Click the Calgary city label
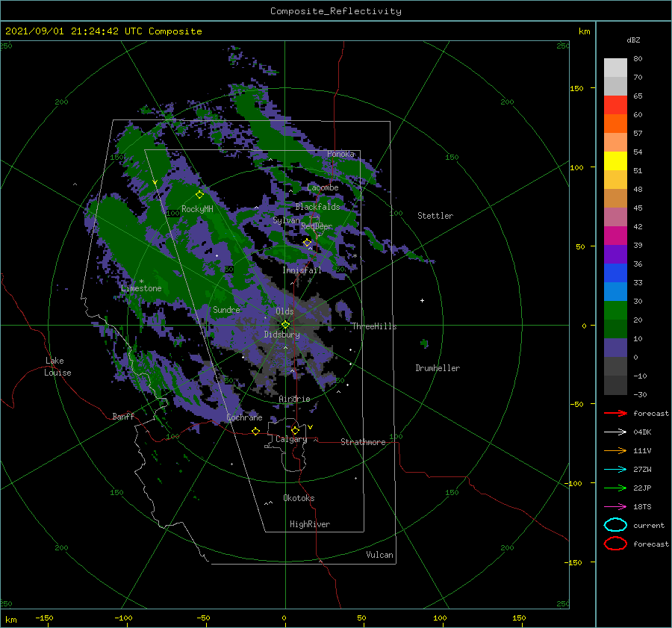 tap(291, 439)
